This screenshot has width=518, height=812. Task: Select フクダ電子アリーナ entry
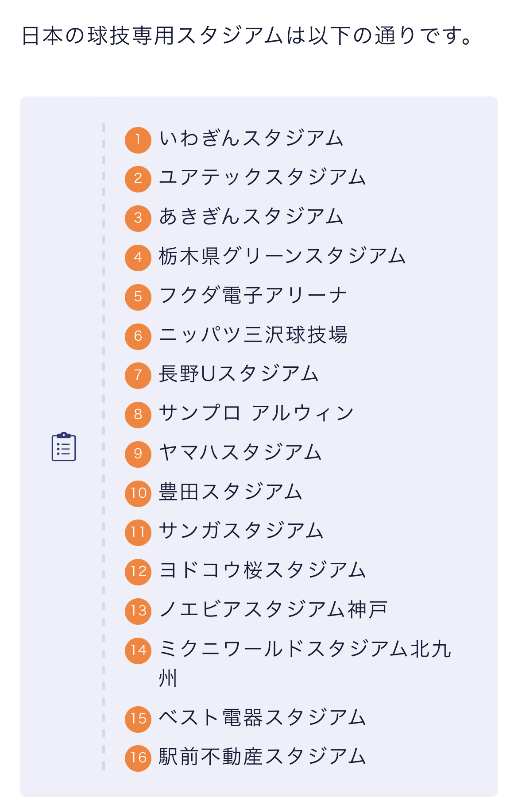coord(253,296)
